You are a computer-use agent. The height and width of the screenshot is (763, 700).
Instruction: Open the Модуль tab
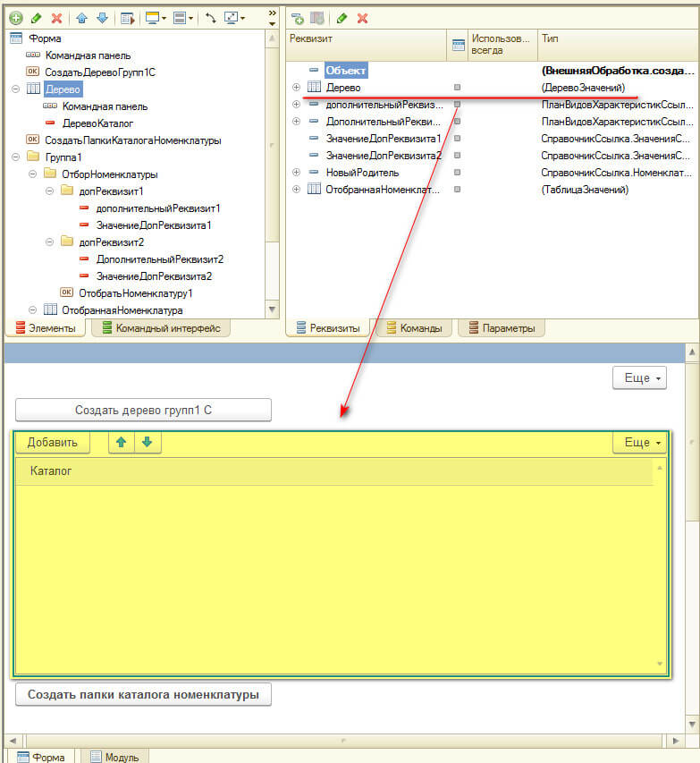click(x=114, y=757)
